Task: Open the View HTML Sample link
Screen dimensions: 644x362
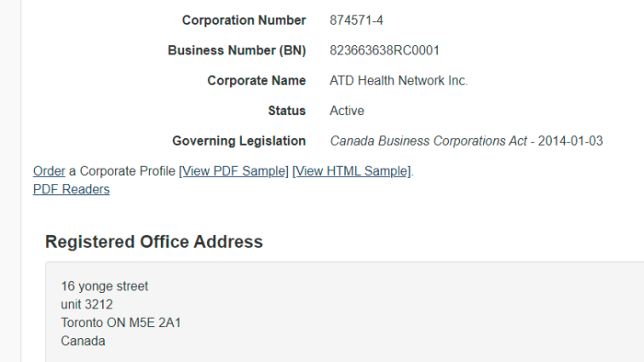Action: click(351, 171)
